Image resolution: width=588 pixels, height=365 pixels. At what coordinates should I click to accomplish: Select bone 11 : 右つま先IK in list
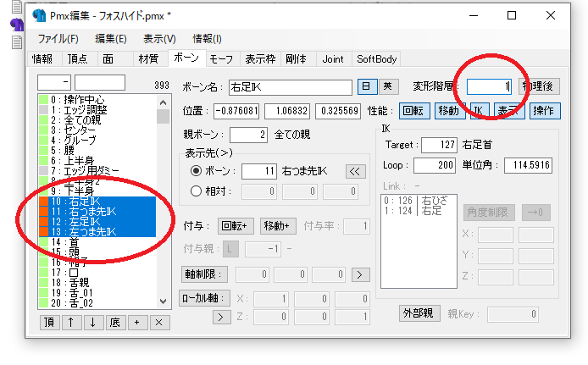[97, 212]
